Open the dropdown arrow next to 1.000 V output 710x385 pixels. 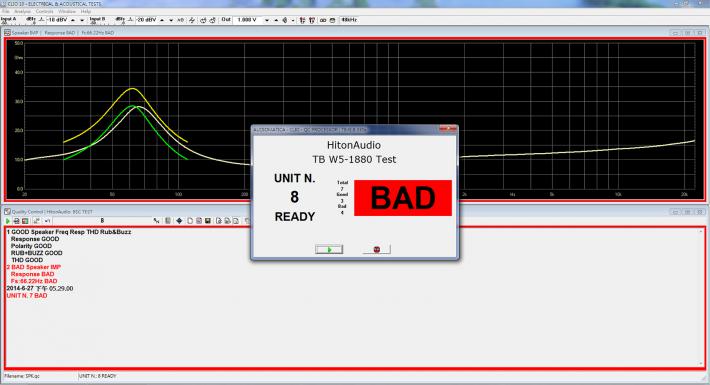point(267,20)
